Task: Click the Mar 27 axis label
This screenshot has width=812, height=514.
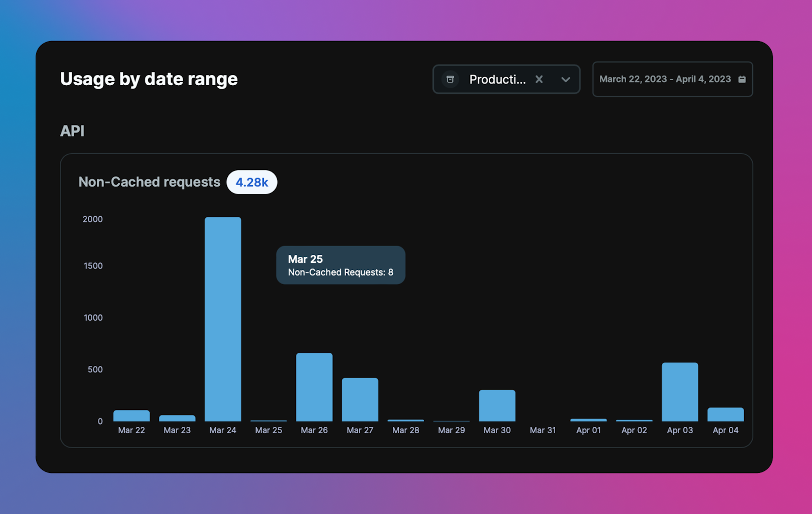Action: 360,430
